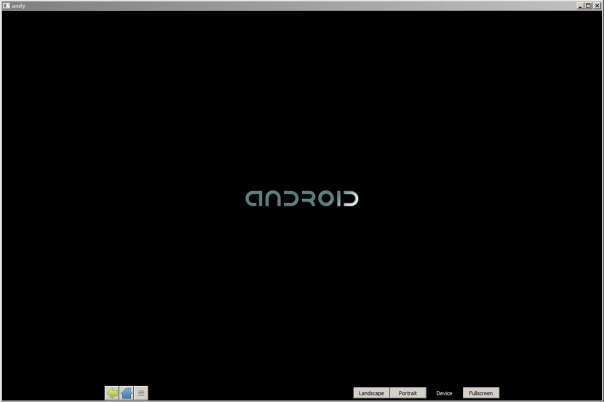604x402 pixels.
Task: Click the Device label
Action: 444,393
